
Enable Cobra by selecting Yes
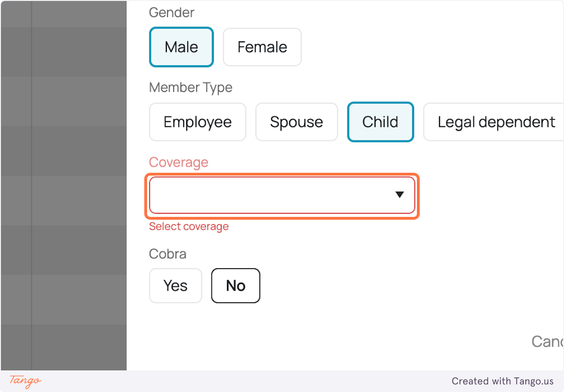click(x=175, y=285)
